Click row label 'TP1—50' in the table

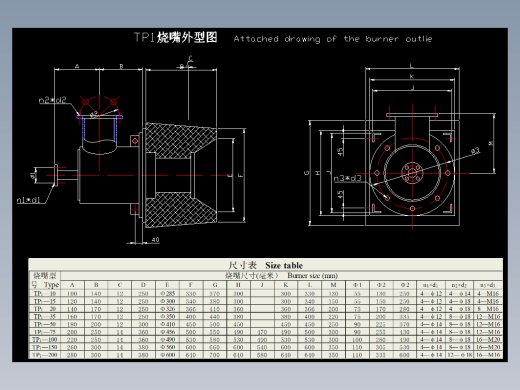click(x=45, y=324)
